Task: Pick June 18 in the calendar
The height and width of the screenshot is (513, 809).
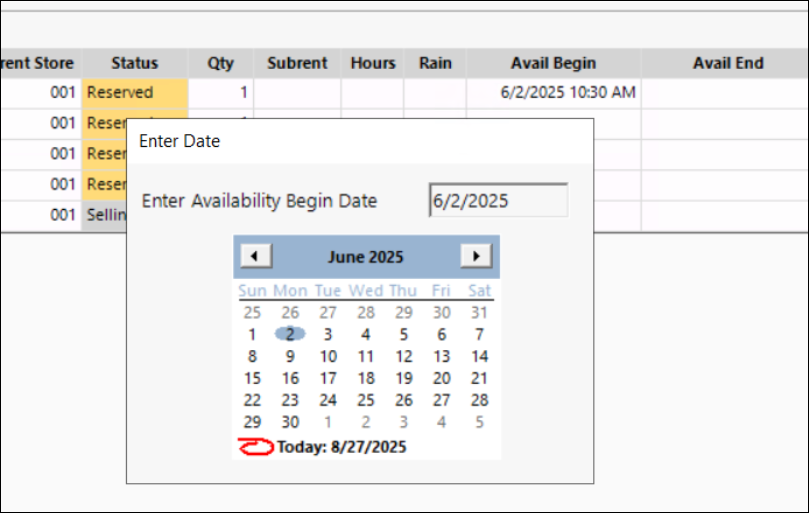Action: 366,378
